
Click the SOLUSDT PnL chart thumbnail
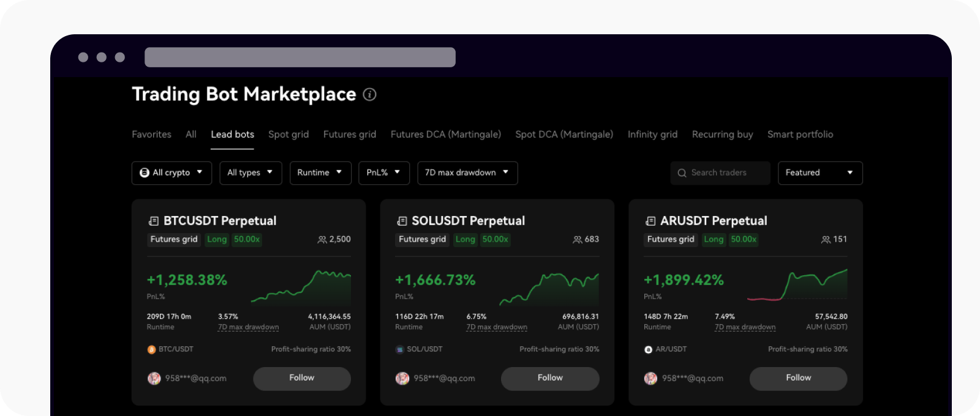[549, 289]
